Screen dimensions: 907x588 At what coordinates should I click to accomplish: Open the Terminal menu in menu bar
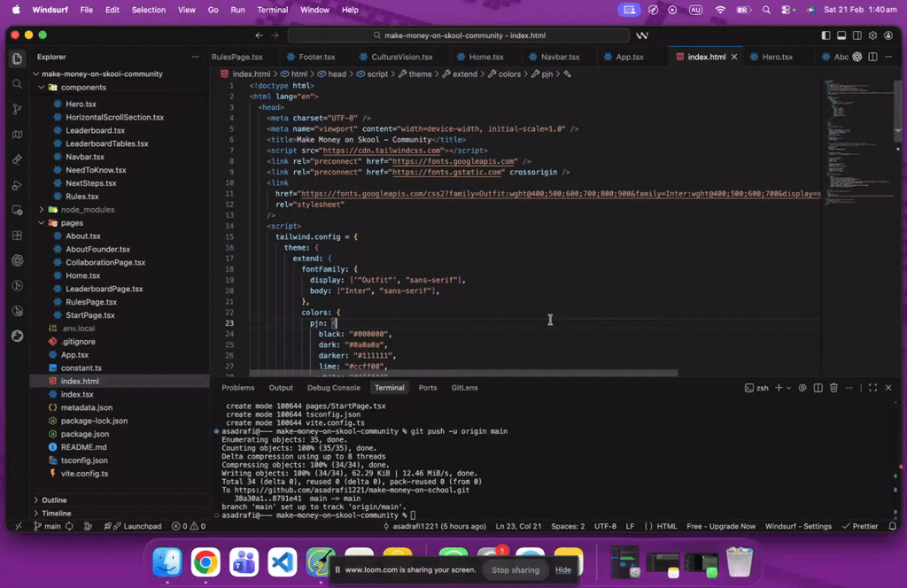click(273, 10)
